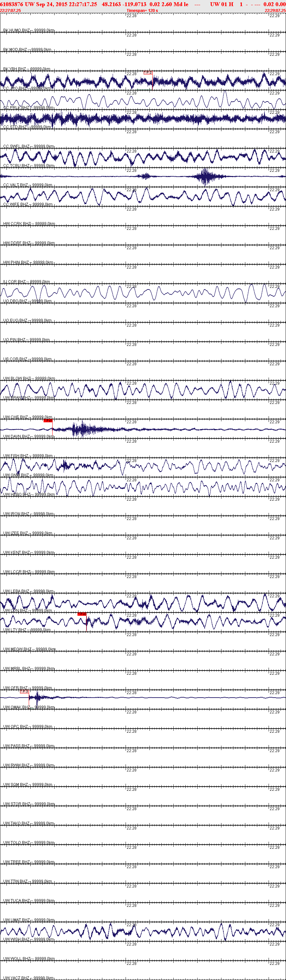Select the CC.SWFL BHZ station label
286x980 pixels.
[28, 146]
